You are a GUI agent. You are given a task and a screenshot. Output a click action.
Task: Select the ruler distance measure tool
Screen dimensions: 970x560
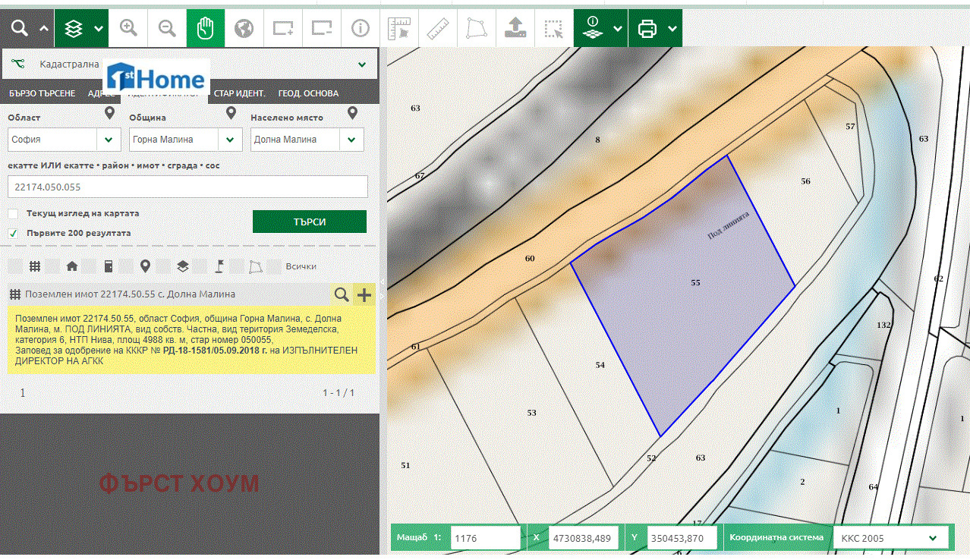(x=438, y=29)
